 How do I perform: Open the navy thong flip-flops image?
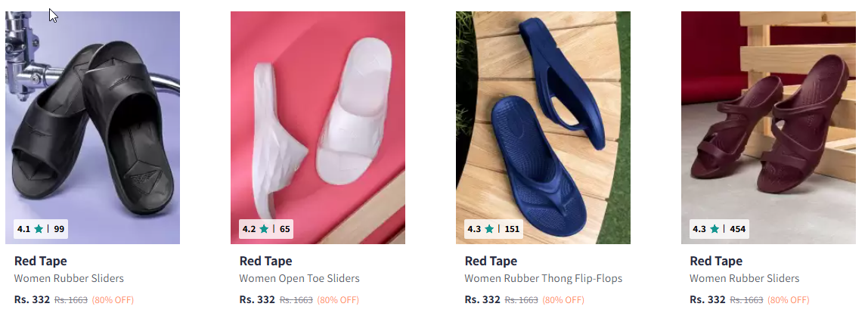tap(543, 128)
